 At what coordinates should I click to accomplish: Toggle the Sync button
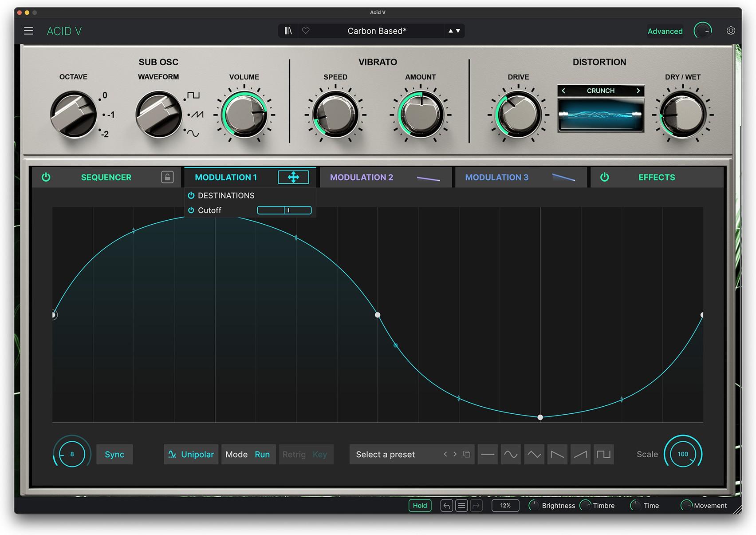(x=114, y=454)
